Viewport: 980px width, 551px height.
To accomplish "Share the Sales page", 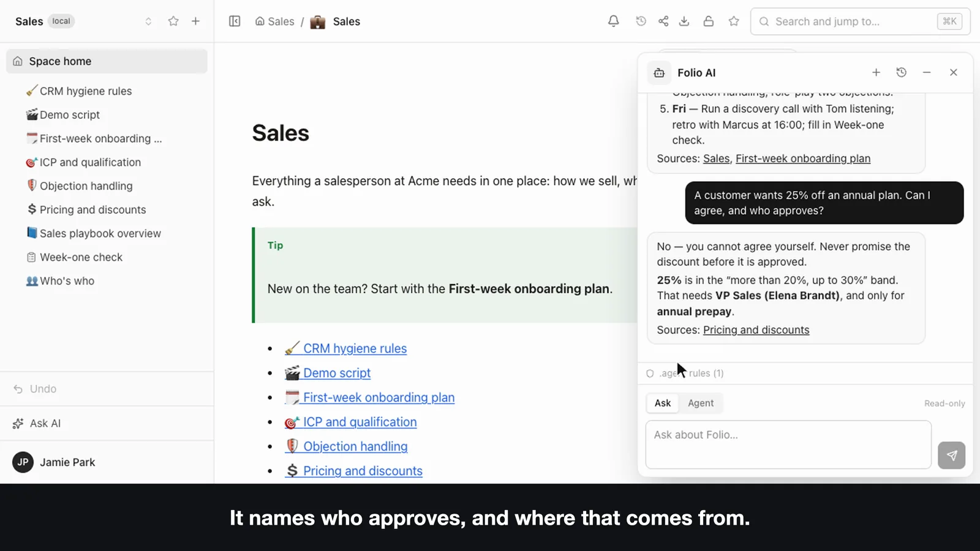I will tap(663, 21).
